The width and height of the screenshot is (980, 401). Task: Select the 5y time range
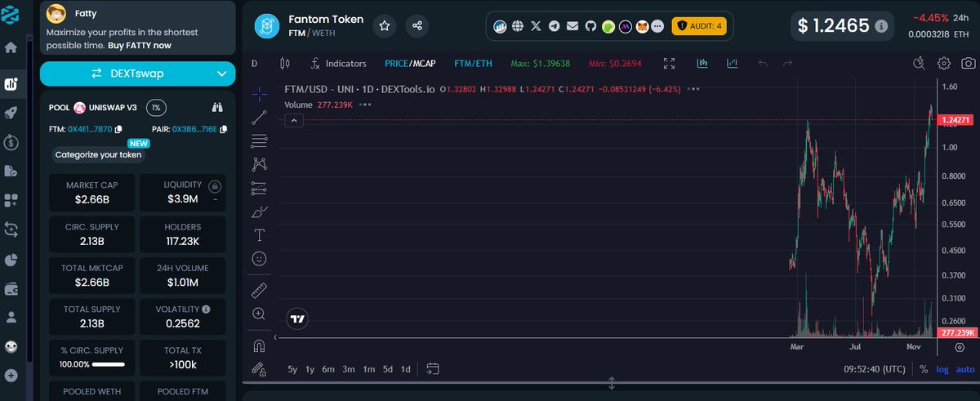click(x=292, y=369)
